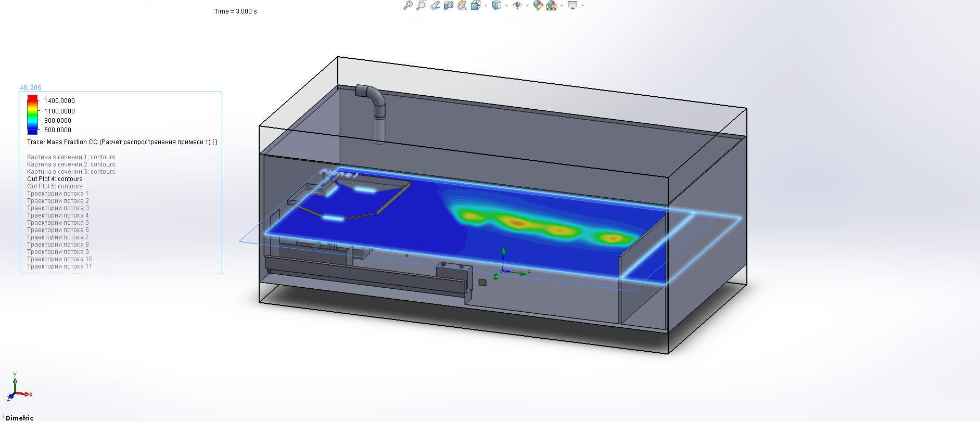Click the legend value 1100.0000
This screenshot has height=422, width=980.
click(x=59, y=111)
